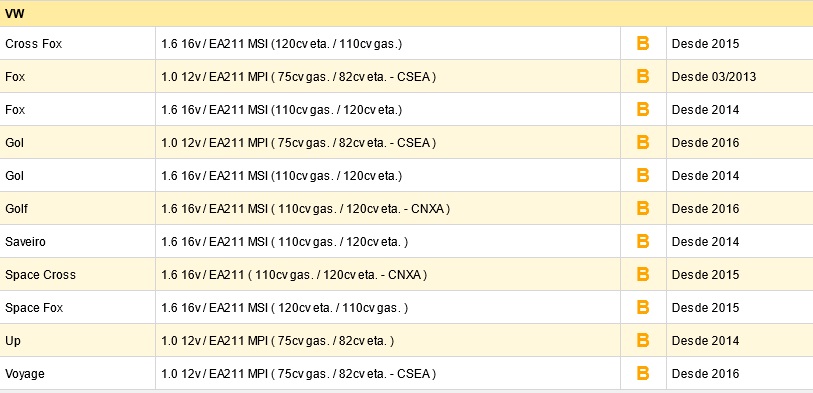Select the Up engine description 1.0 12v
The width and height of the screenshot is (813, 393).
pos(277,341)
